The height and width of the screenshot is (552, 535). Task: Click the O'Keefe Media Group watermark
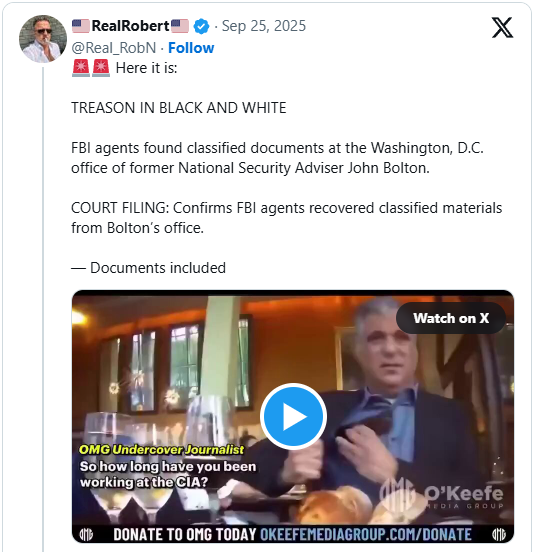point(442,493)
